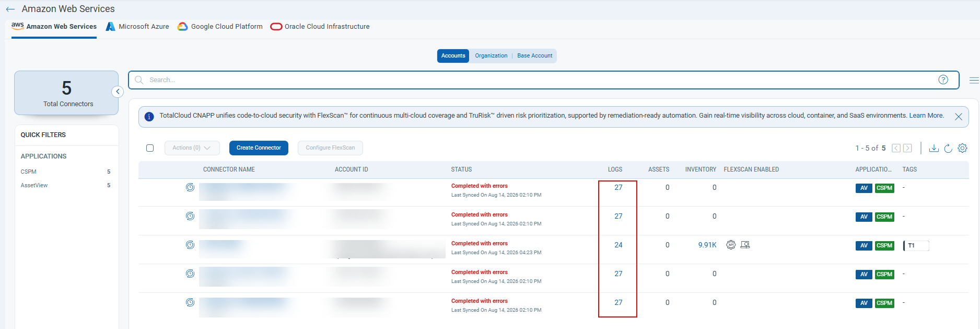
Task: Select the Accounts view button
Action: tap(453, 56)
